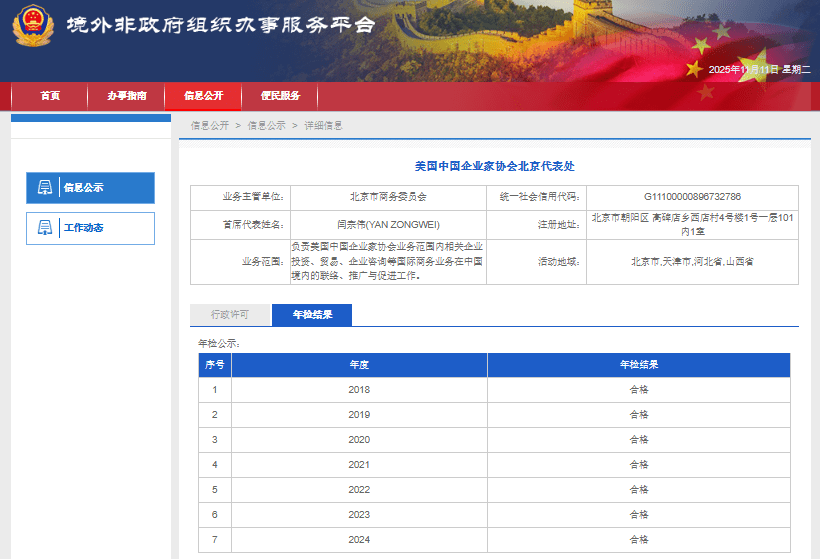820x559 pixels.
Task: Click the 年度 column header
Action: pyautogui.click(x=359, y=364)
